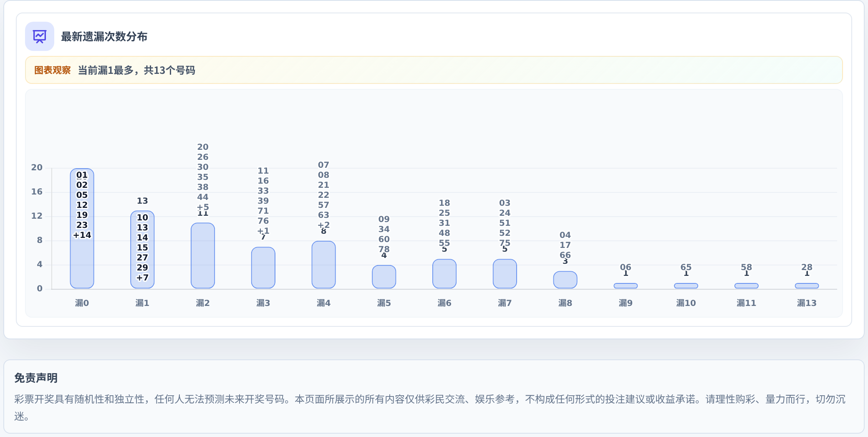Click the x-axis label 漏6
Screen dimensions: 868x437
tap(444, 303)
